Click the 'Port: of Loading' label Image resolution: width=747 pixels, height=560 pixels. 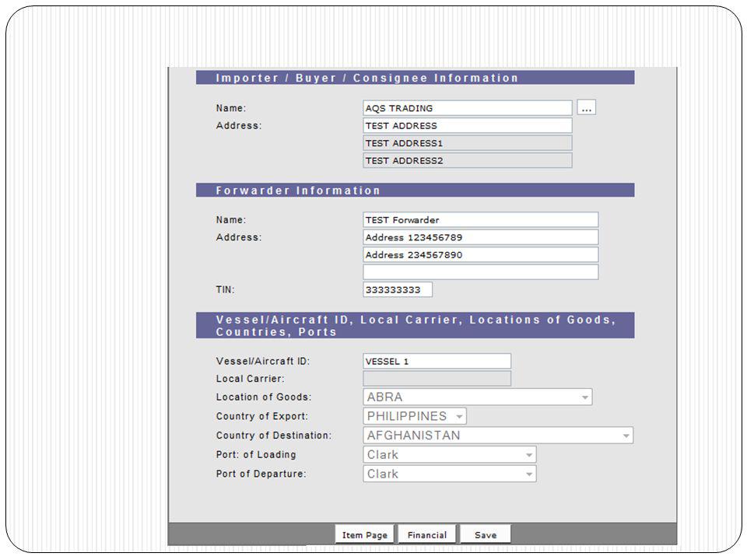click(256, 454)
